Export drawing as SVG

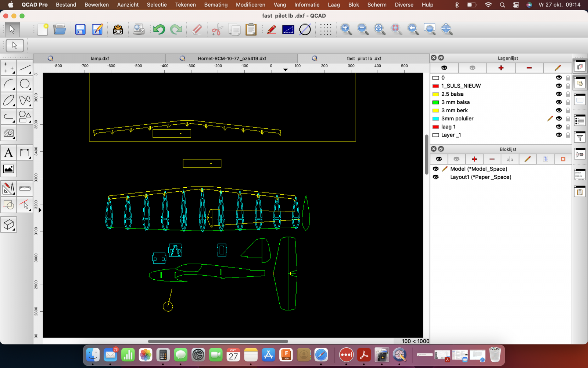pyautogui.click(x=118, y=29)
